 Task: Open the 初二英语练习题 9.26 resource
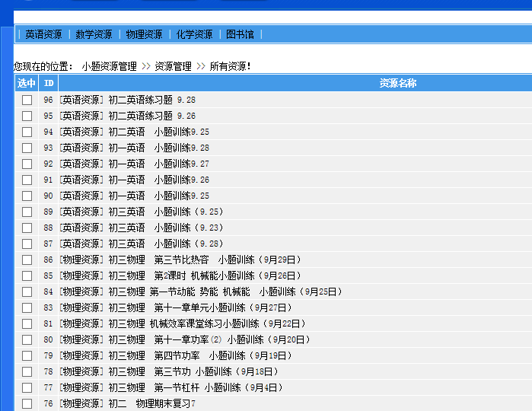point(128,116)
